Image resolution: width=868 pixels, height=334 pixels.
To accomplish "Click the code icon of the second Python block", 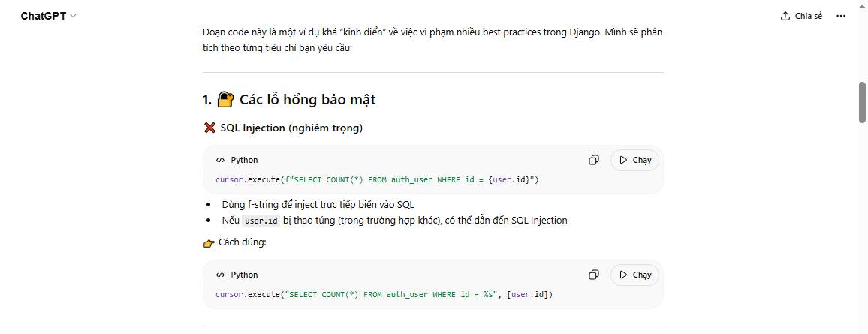I will 220,275.
